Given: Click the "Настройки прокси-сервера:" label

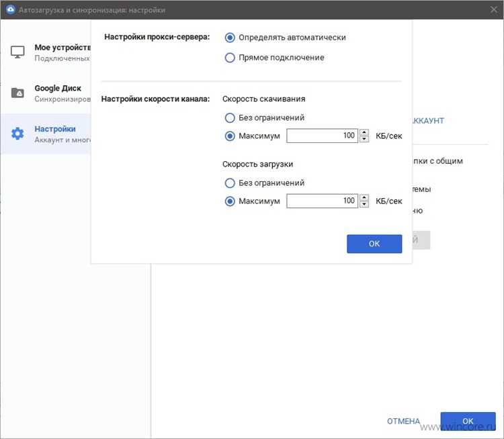Looking at the screenshot, I should click(157, 37).
